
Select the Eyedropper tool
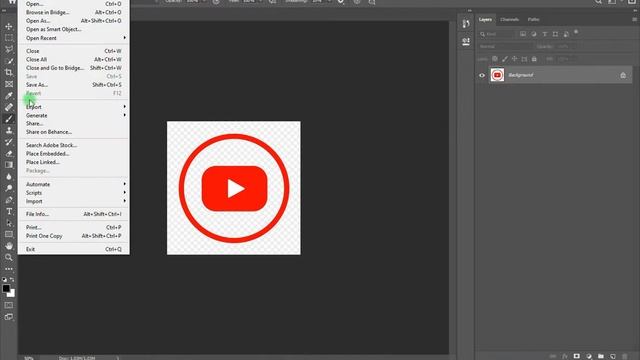9,96
